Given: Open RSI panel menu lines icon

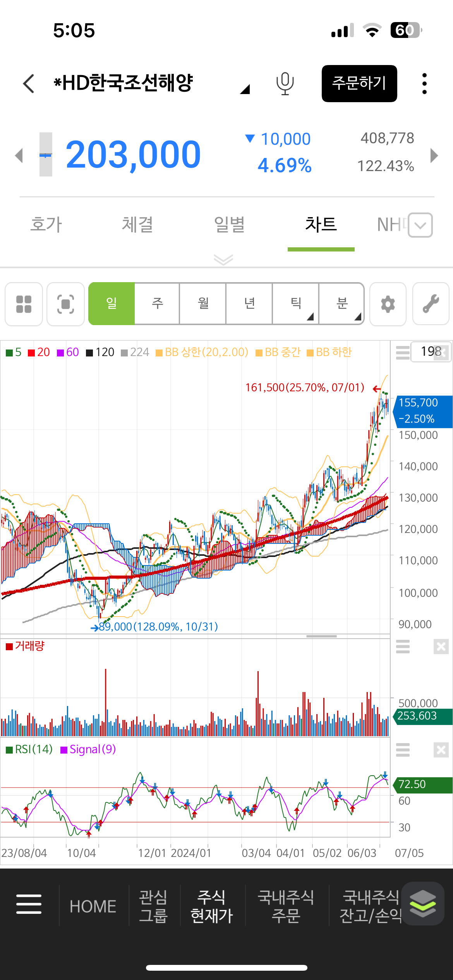Looking at the screenshot, I should (403, 750).
